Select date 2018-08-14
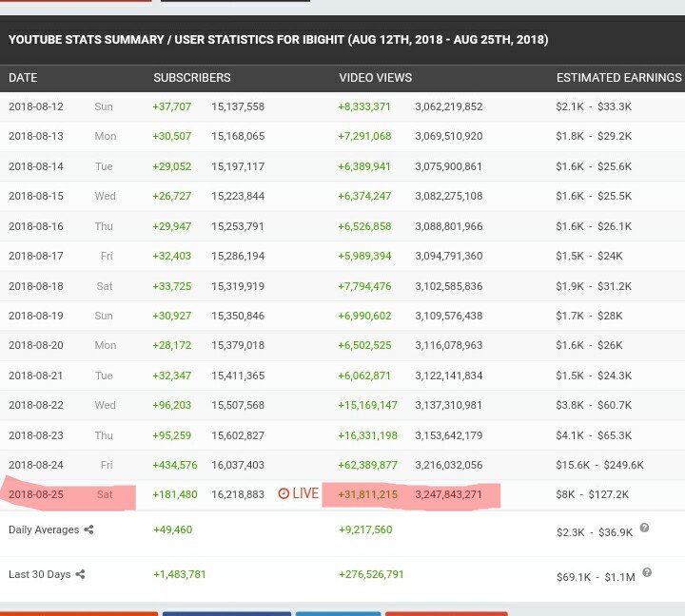Viewport: 685px width, 616px height. point(36,166)
